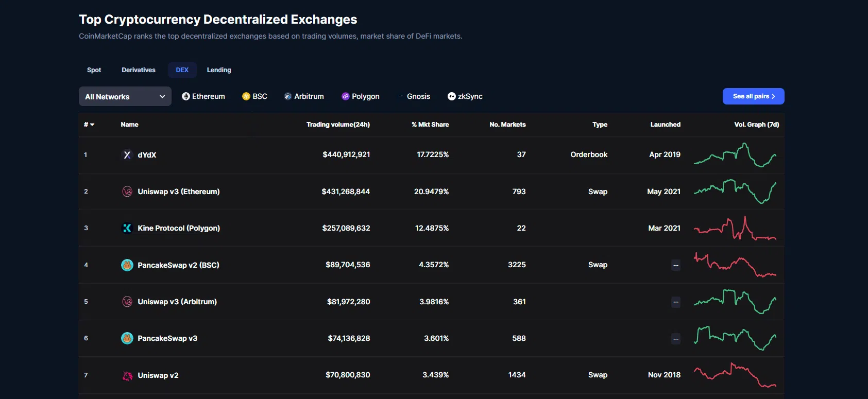Click the $74,136,828 trading volume value
The height and width of the screenshot is (399, 868).
click(349, 338)
